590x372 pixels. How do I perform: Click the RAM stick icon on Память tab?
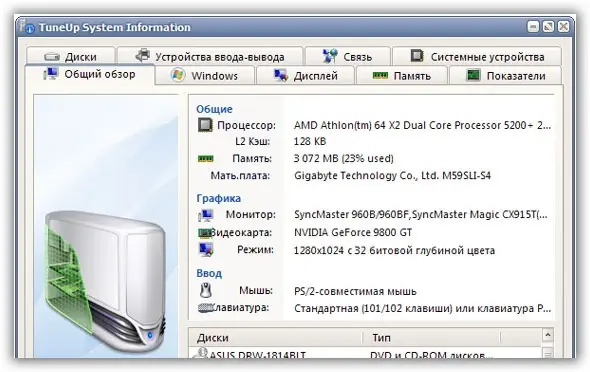[380, 76]
